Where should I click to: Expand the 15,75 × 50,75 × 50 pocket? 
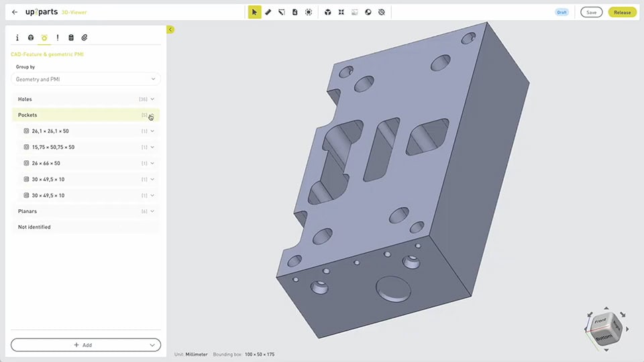(152, 147)
